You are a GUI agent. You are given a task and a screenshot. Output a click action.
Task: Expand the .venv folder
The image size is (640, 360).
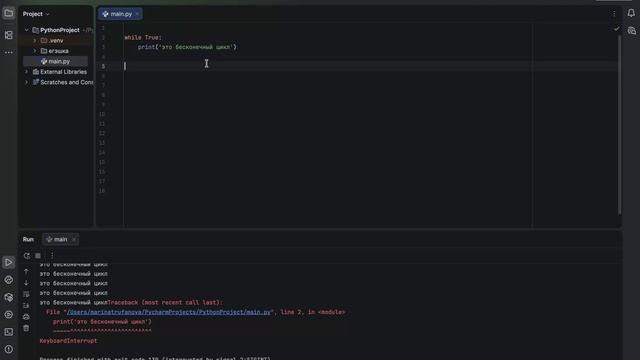coord(35,40)
